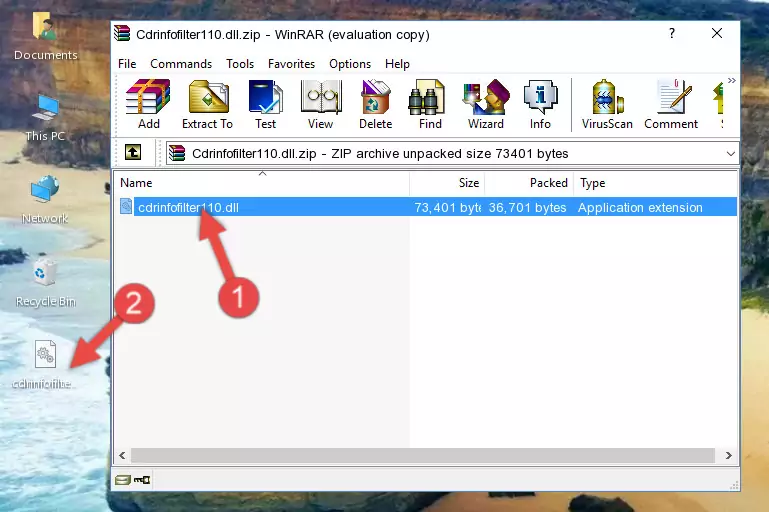Image resolution: width=769 pixels, height=512 pixels.
Task: Click the dll file icon in the list
Action: (x=126, y=206)
